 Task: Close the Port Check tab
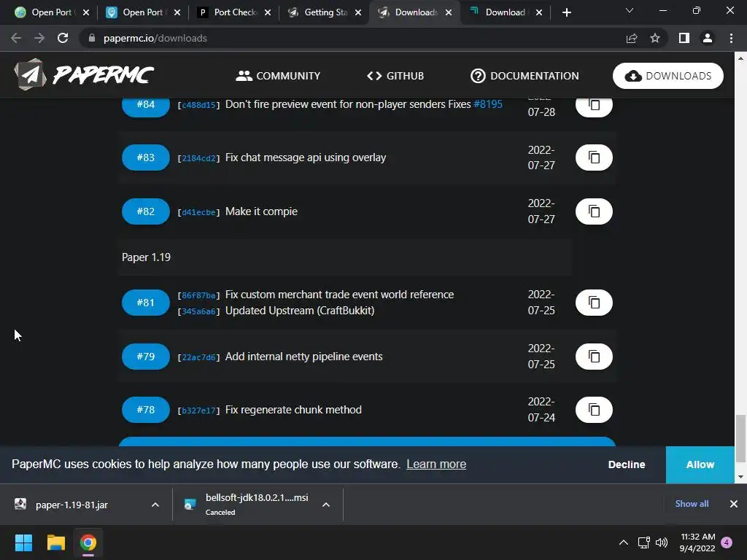[268, 12]
